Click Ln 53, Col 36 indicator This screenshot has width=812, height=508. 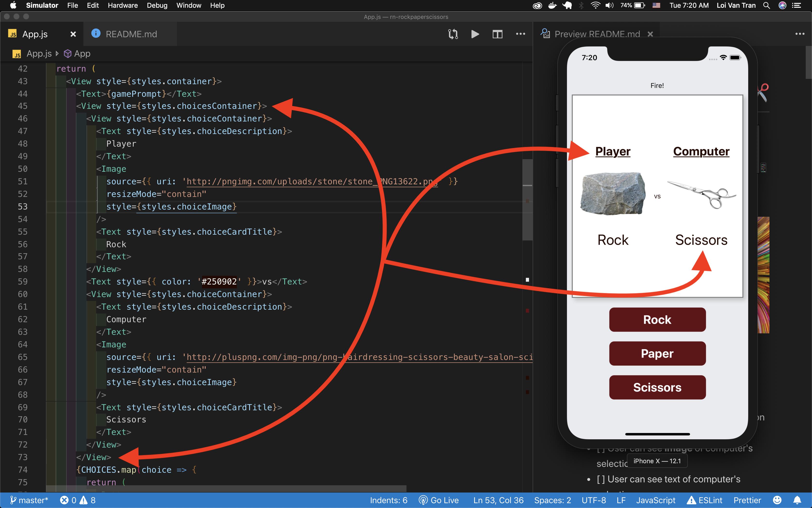tap(498, 500)
